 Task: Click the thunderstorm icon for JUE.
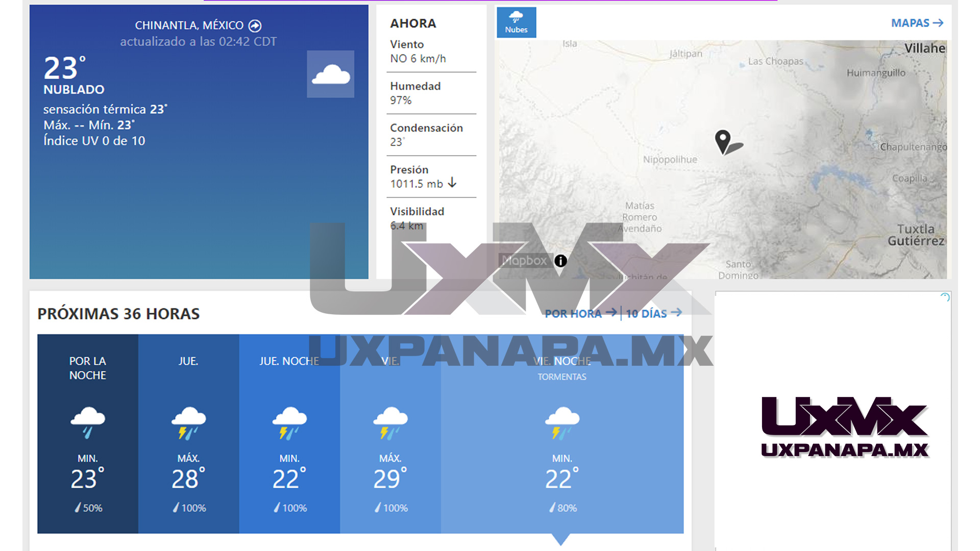[188, 423]
